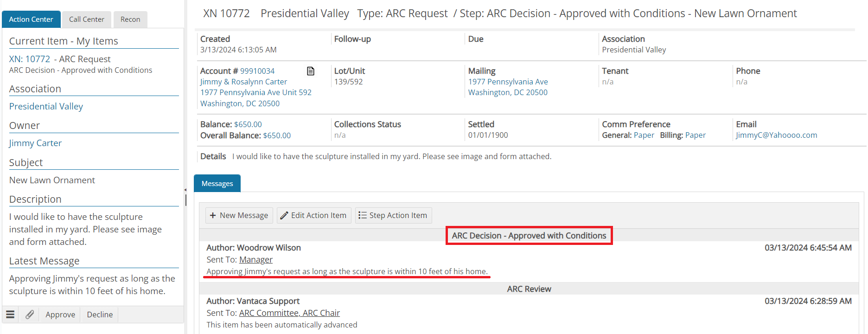Switch to the Call Center tab
Image resolution: width=868 pixels, height=334 pixels.
pyautogui.click(x=87, y=19)
